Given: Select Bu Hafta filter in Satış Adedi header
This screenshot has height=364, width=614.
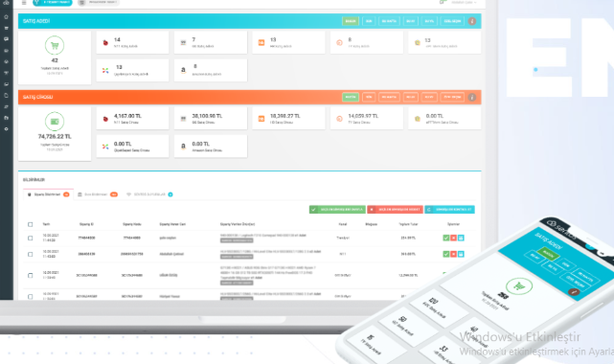Looking at the screenshot, I should click(389, 21).
